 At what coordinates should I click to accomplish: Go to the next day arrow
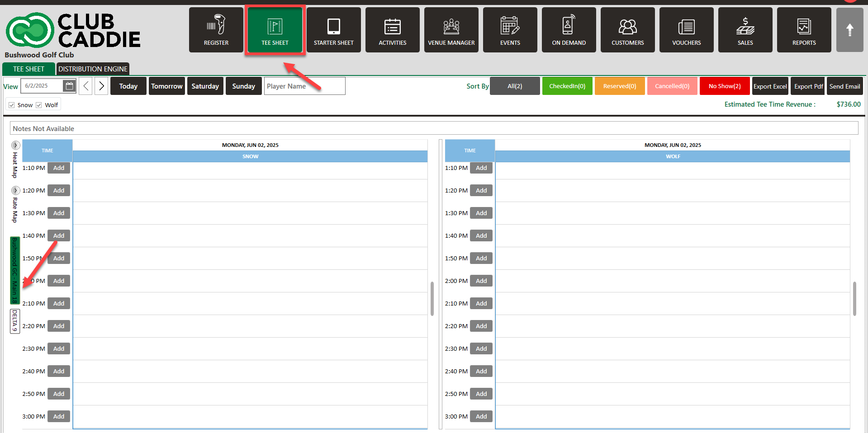(101, 86)
